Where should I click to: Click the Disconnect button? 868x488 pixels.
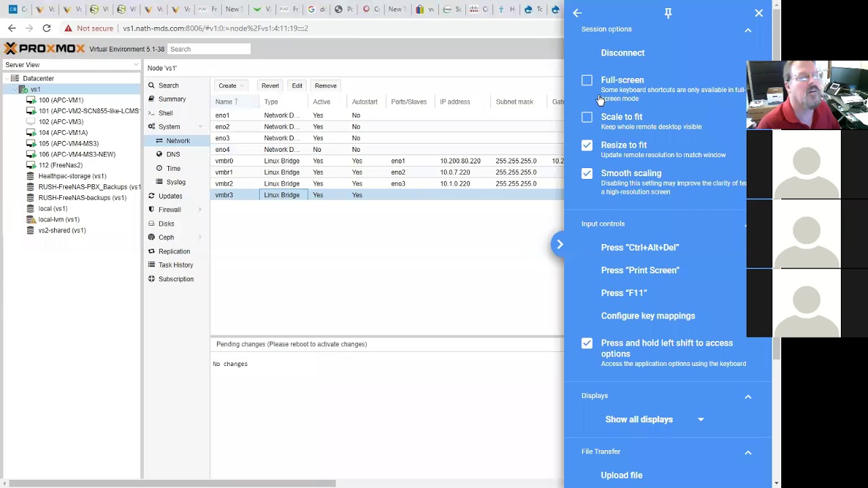click(623, 53)
